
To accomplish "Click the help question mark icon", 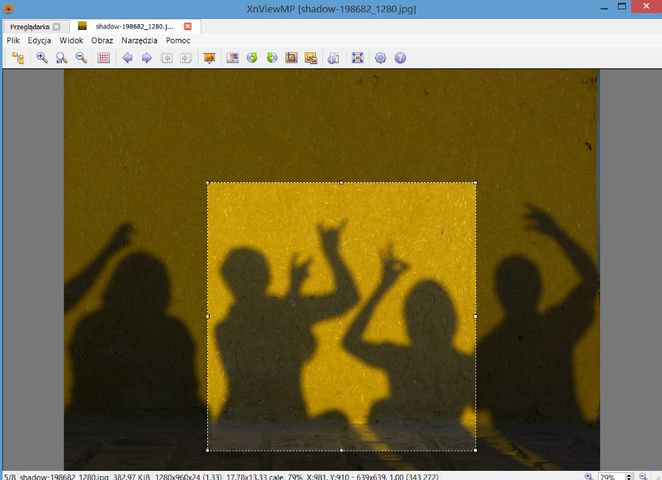I will click(x=400, y=58).
